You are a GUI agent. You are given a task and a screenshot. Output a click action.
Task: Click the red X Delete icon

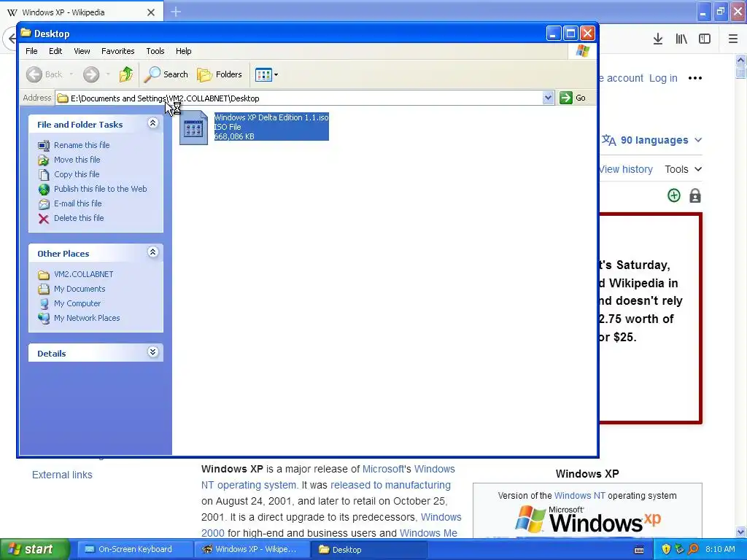[x=43, y=219]
